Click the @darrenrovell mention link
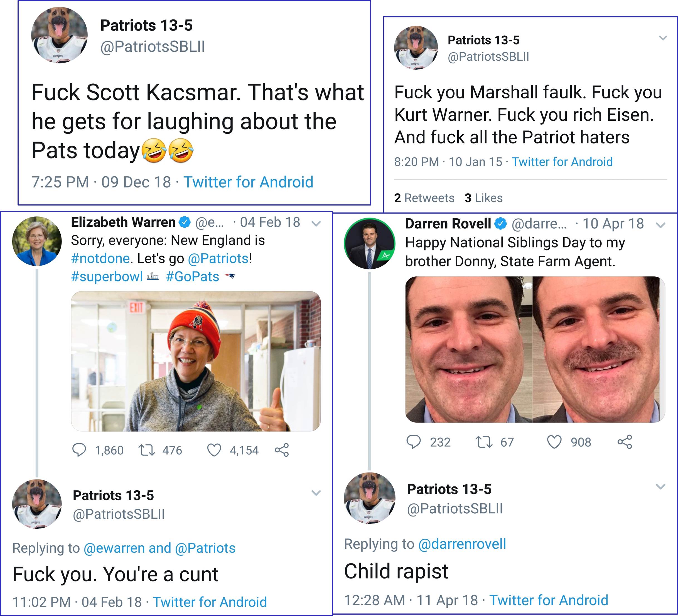Viewport: 678px width, 616px height. click(462, 544)
